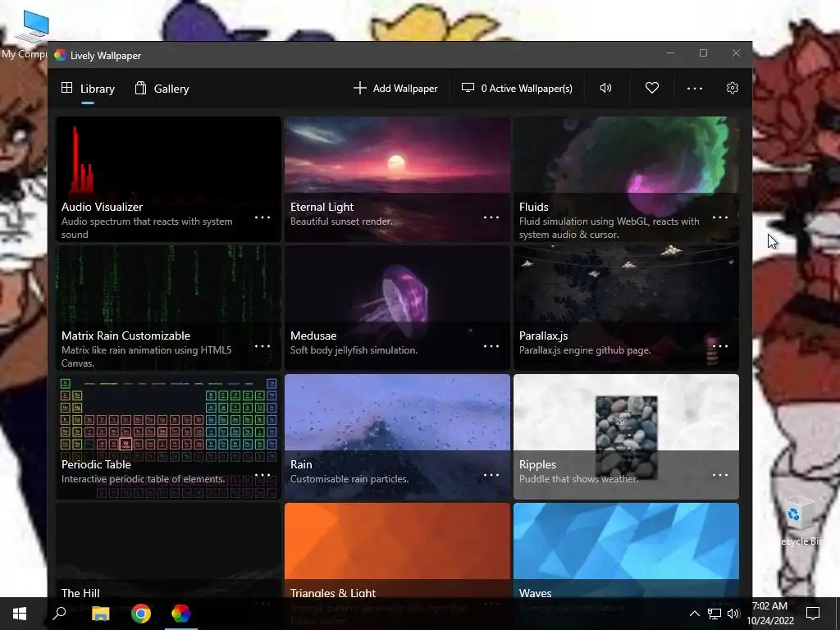This screenshot has height=630, width=840.
Task: Open taskbar search magnifier
Action: pos(59,614)
